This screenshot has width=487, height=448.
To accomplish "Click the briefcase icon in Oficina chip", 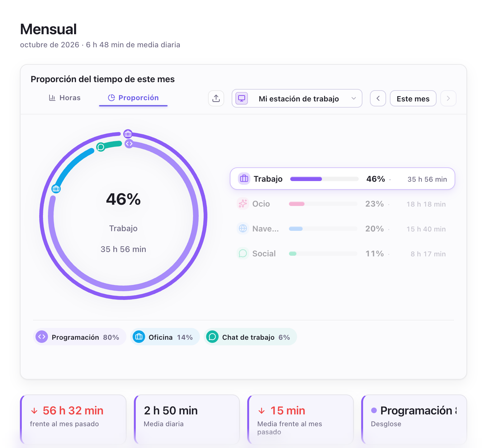I will click(x=139, y=337).
